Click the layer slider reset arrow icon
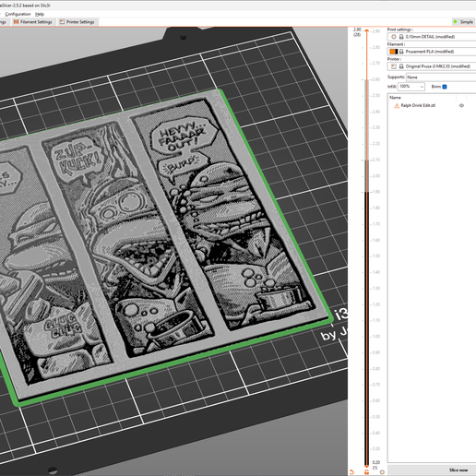 [352, 471]
